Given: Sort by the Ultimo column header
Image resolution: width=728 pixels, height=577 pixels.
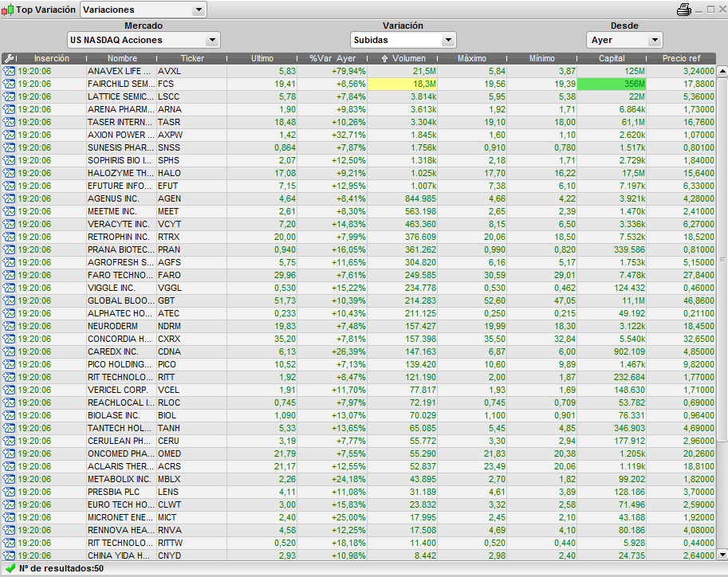Looking at the screenshot, I should (262, 58).
